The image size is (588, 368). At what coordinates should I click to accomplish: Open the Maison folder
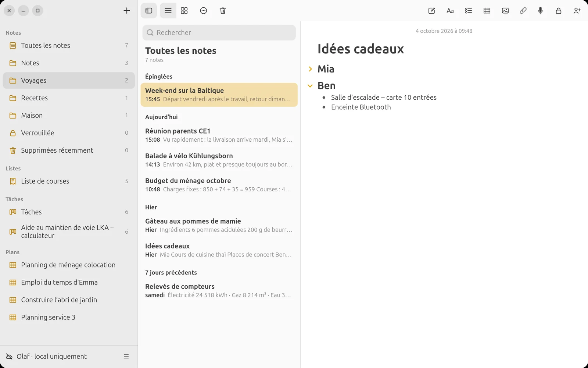[x=69, y=115]
